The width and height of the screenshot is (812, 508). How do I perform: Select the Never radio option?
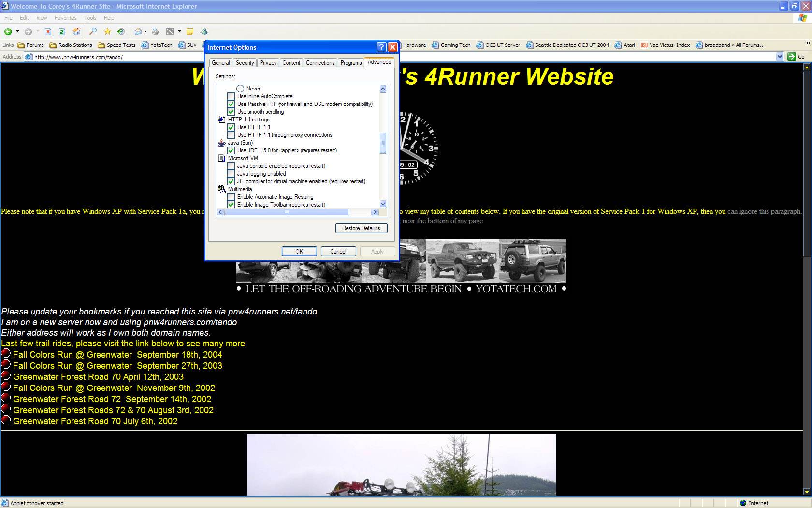(240, 89)
